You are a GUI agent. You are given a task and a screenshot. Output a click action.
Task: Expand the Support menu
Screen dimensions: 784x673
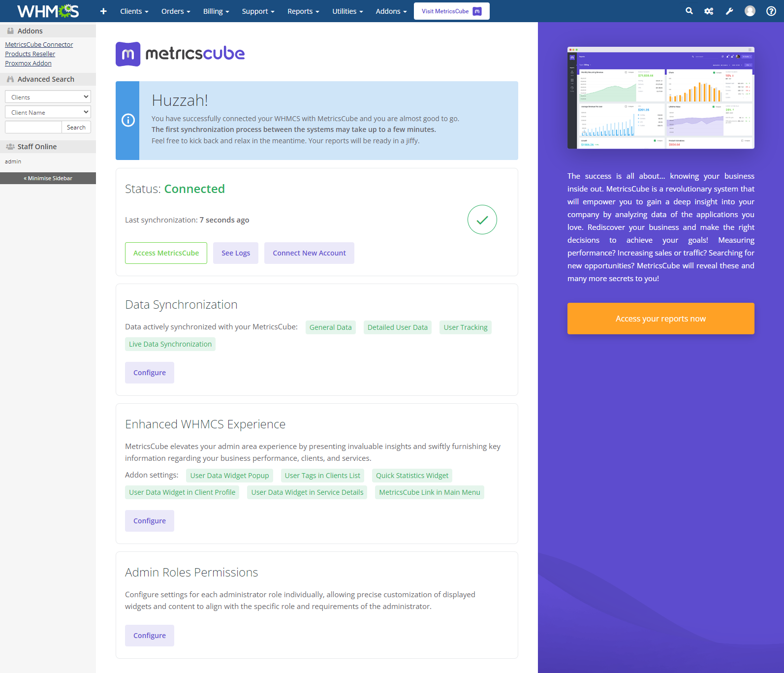[258, 11]
